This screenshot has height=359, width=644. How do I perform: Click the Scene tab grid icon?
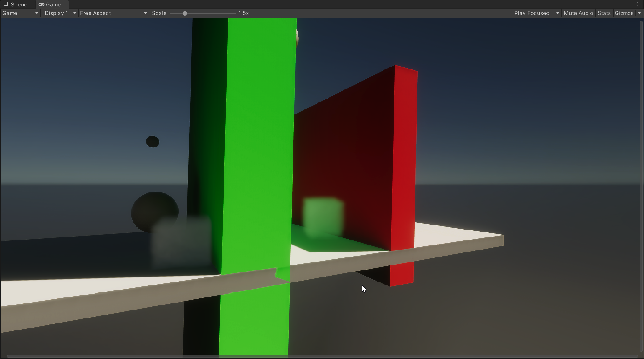[x=6, y=4]
